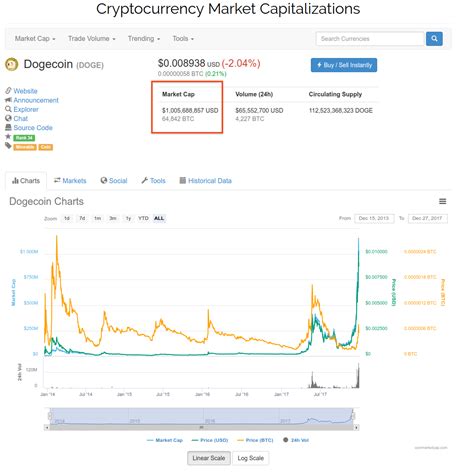Click scrollbar left arrow under chart navigator
Screen dimensions: 474x474
[x=47, y=427]
